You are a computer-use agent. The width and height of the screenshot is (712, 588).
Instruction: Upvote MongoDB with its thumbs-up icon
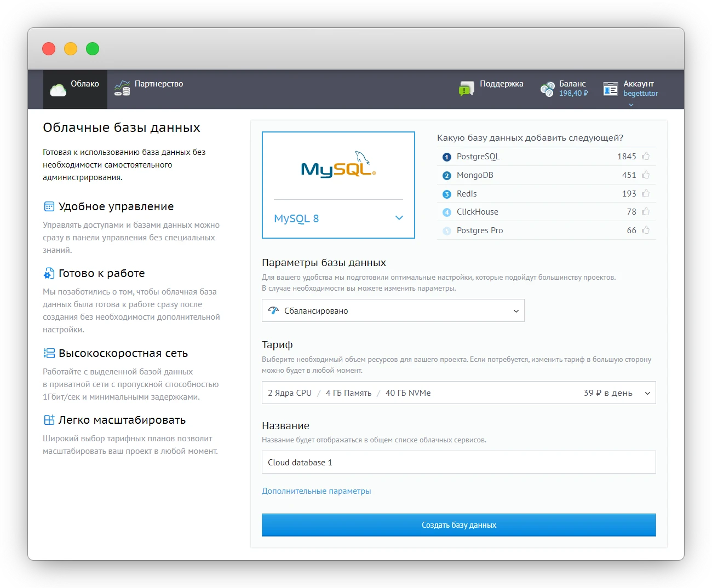click(646, 175)
